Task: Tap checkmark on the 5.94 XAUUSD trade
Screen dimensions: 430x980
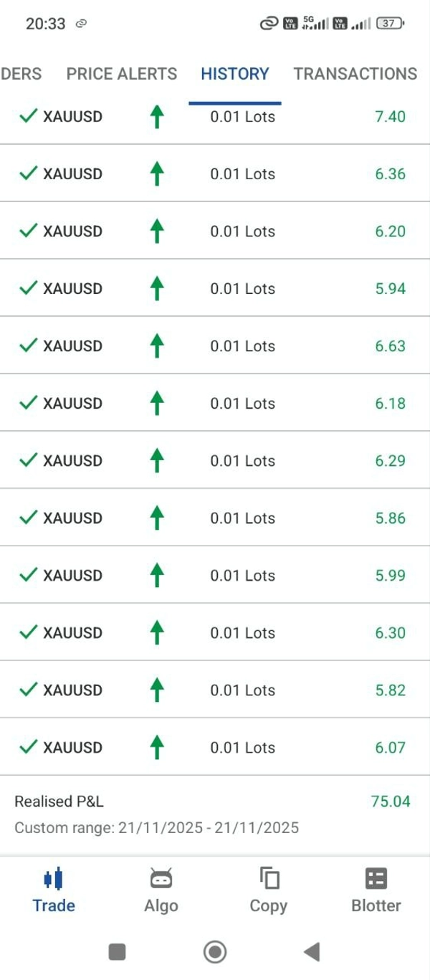Action: 28,288
